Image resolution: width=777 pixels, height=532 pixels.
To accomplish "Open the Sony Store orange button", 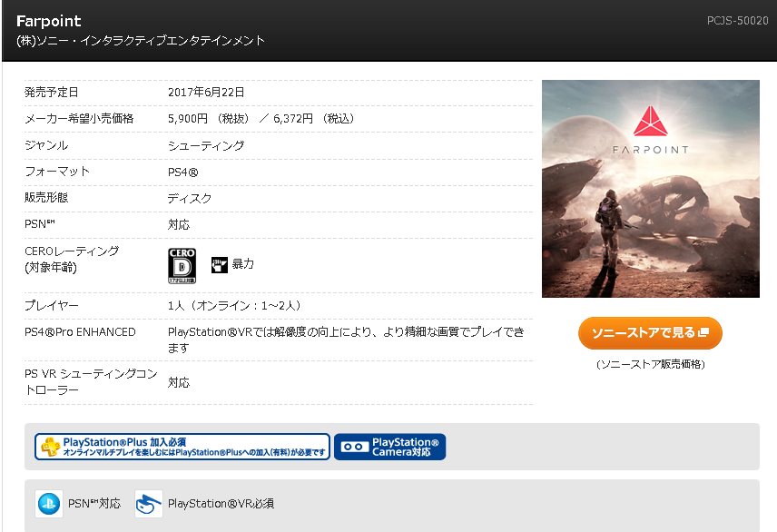I will (x=650, y=332).
